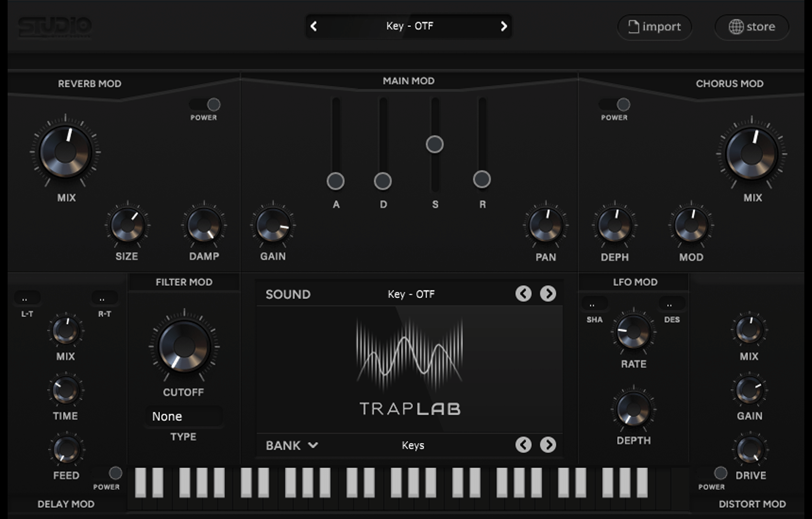Click the Reverb Mod Mix knob
812x519 pixels.
click(x=65, y=152)
